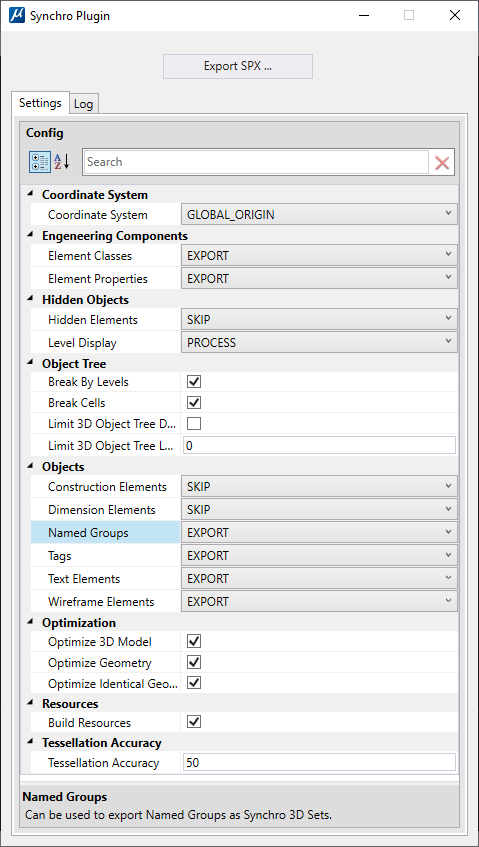Collapse the Coordinate System section triangle
Screen dimensions: 479x847
[30, 194]
